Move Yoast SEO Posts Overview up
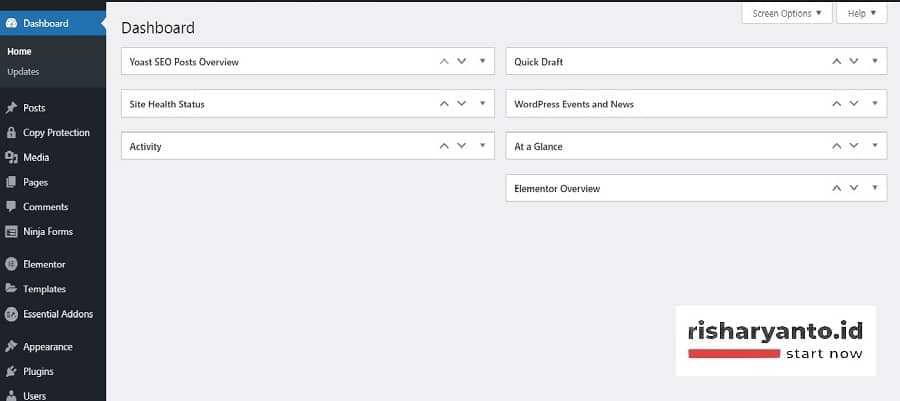Viewport: 900px width, 401px height. pyautogui.click(x=444, y=61)
